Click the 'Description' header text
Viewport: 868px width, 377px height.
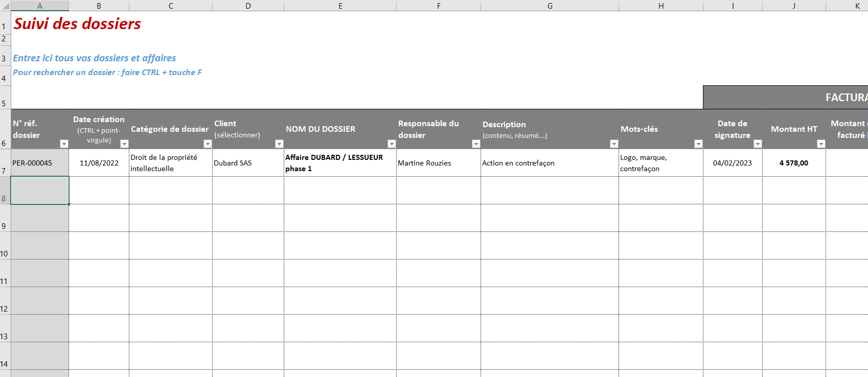pyautogui.click(x=504, y=124)
